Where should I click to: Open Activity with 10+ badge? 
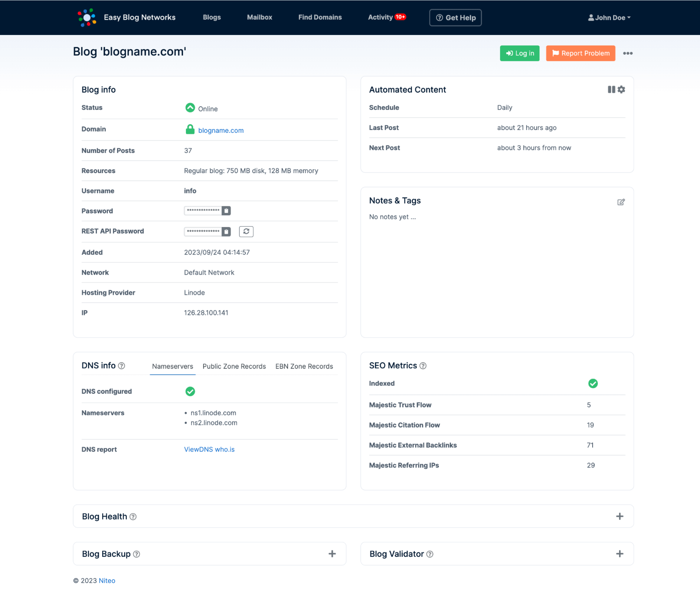pos(387,17)
